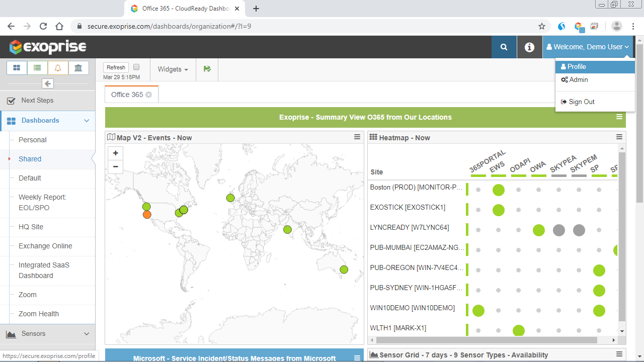
Task: Click the ODAPI dot for WLTH1
Action: point(519,330)
